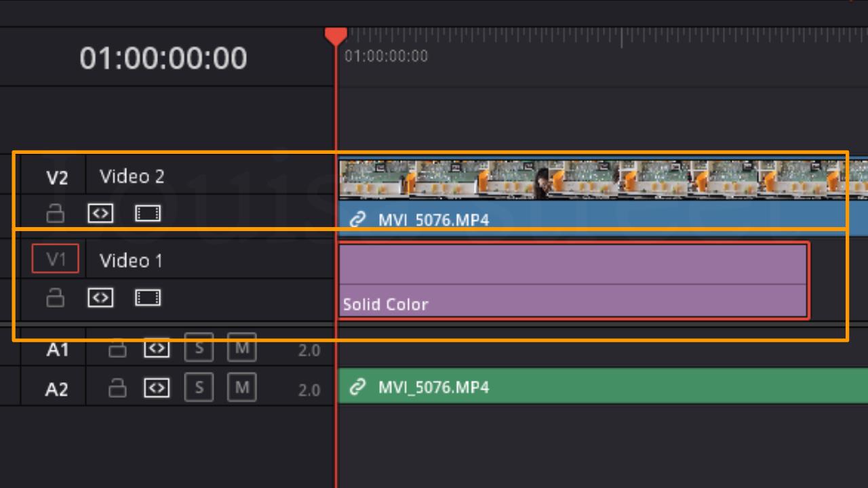Click the red playhead handle
The width and height of the screenshot is (868, 488).
click(336, 36)
